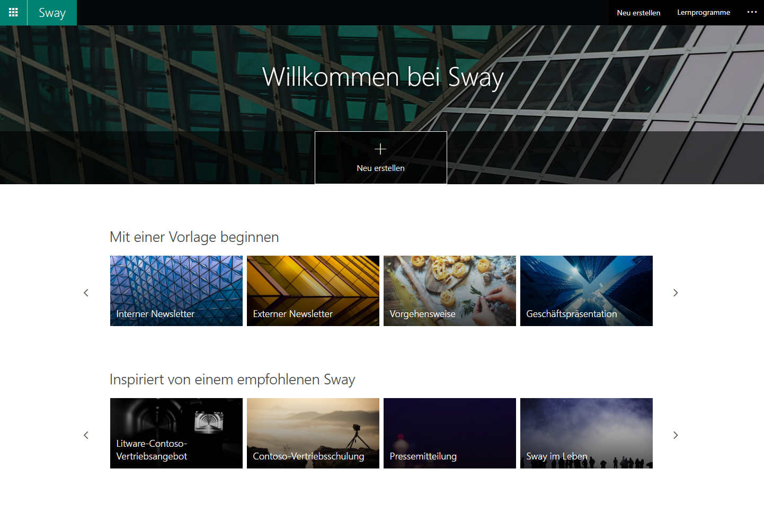This screenshot has width=764, height=532.
Task: Open the Interner Newsletter template
Action: pyautogui.click(x=176, y=291)
